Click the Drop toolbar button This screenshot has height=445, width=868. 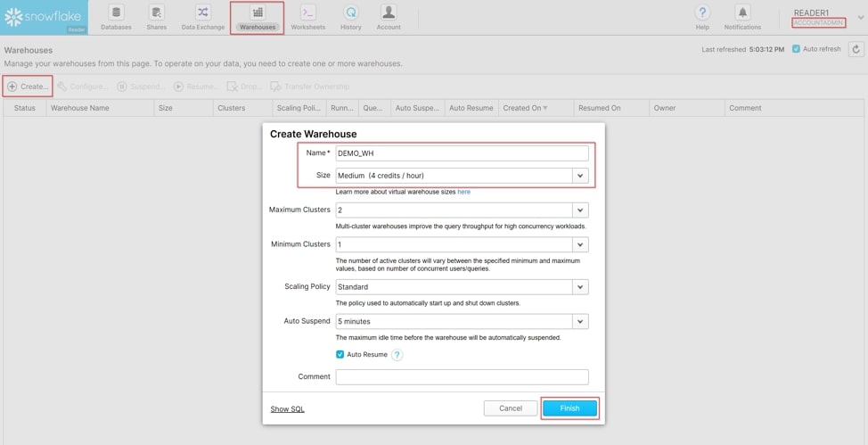click(x=244, y=87)
